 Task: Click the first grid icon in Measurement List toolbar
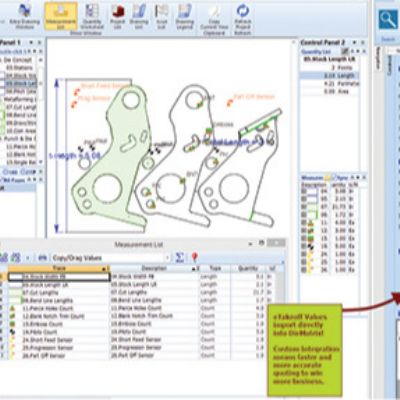tap(3, 258)
